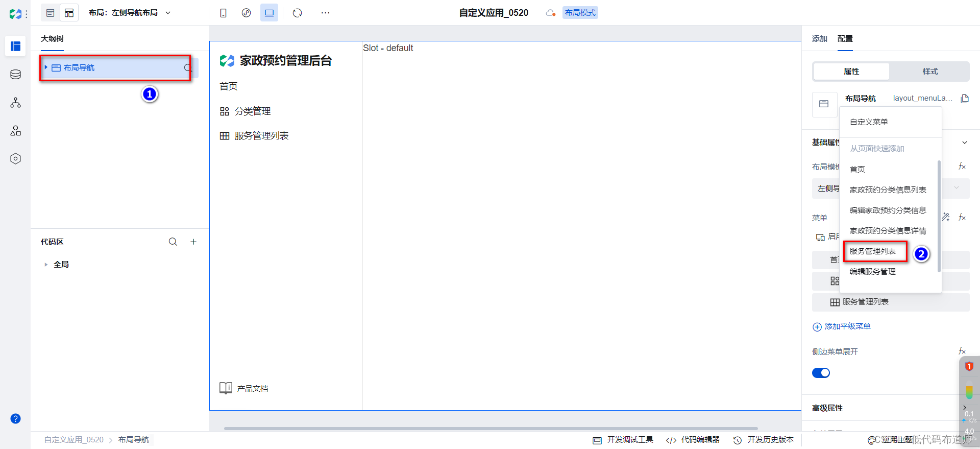Image resolution: width=980 pixels, height=449 pixels.
Task: Click the 布局模式 badge
Action: pyautogui.click(x=580, y=13)
